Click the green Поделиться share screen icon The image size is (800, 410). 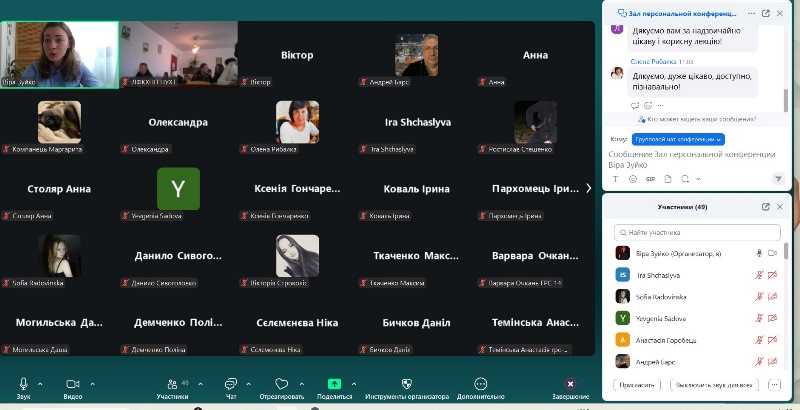click(x=334, y=384)
